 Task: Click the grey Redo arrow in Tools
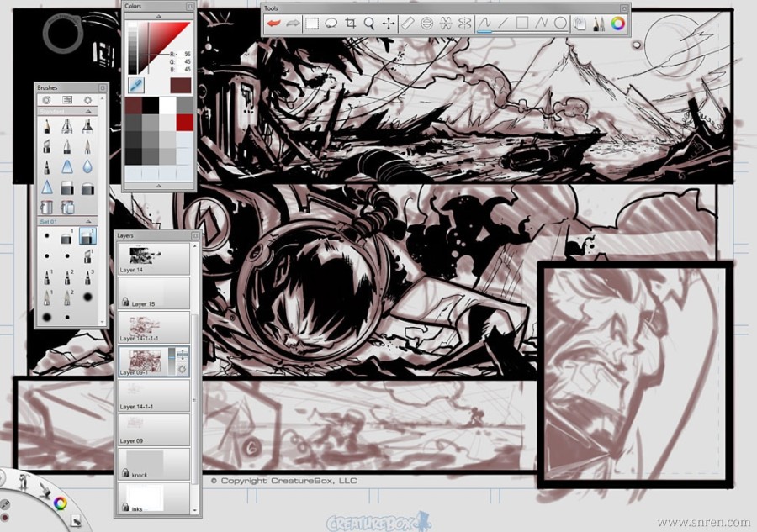point(293,24)
